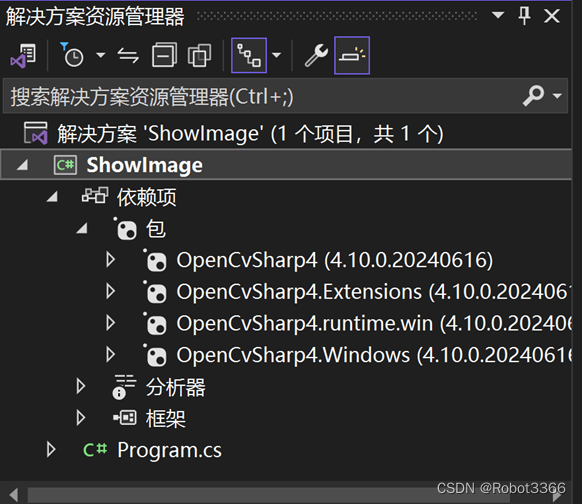Click the horizontal scrollbar thumb
Viewport: 582px width, 504px height.
[x=269, y=495]
